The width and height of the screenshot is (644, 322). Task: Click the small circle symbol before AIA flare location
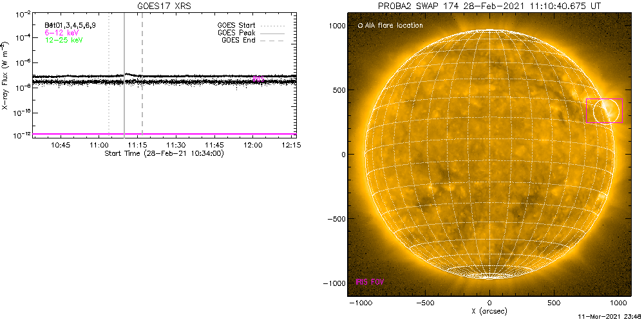[360, 26]
